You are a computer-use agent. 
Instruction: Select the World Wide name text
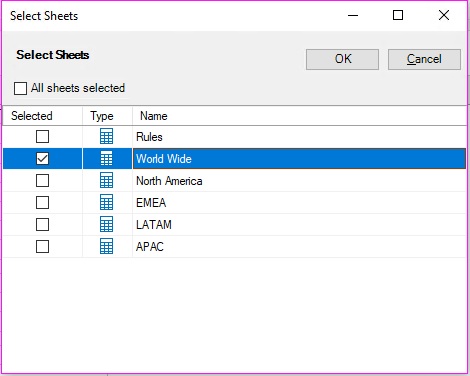coord(164,159)
